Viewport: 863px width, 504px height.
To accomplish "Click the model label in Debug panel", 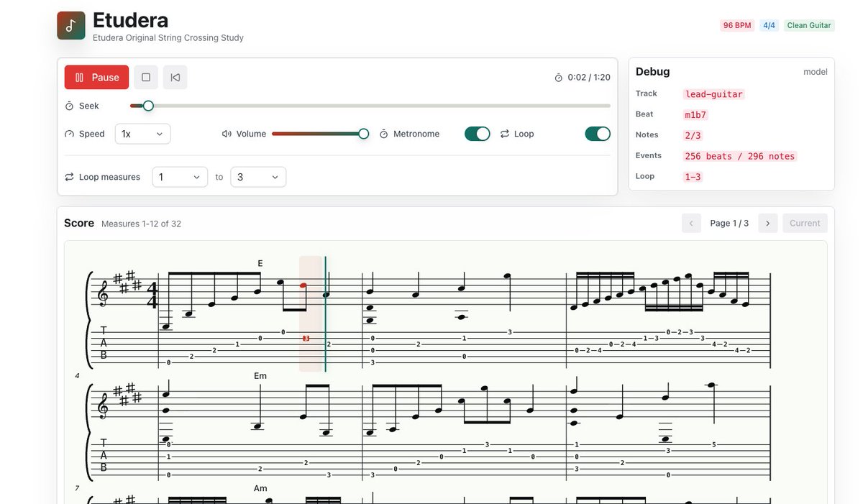I will point(816,72).
